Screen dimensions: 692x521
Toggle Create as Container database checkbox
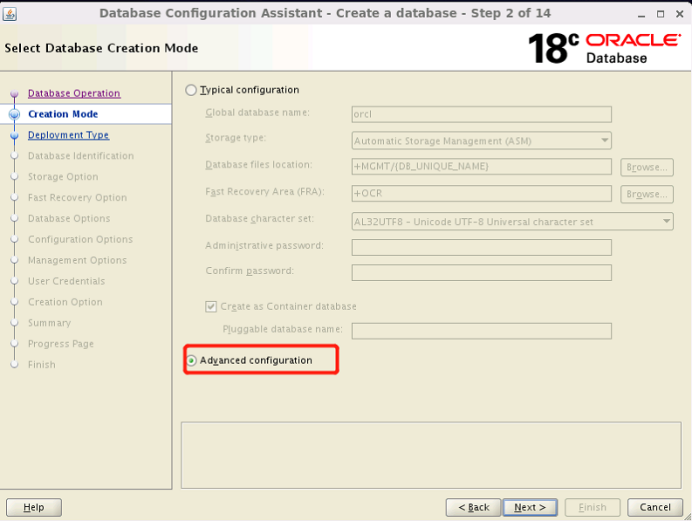[x=211, y=307]
